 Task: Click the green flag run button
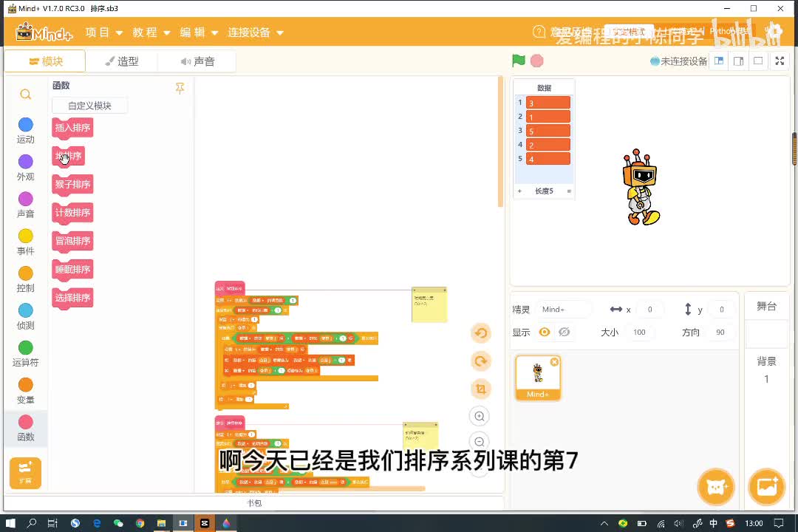[518, 61]
